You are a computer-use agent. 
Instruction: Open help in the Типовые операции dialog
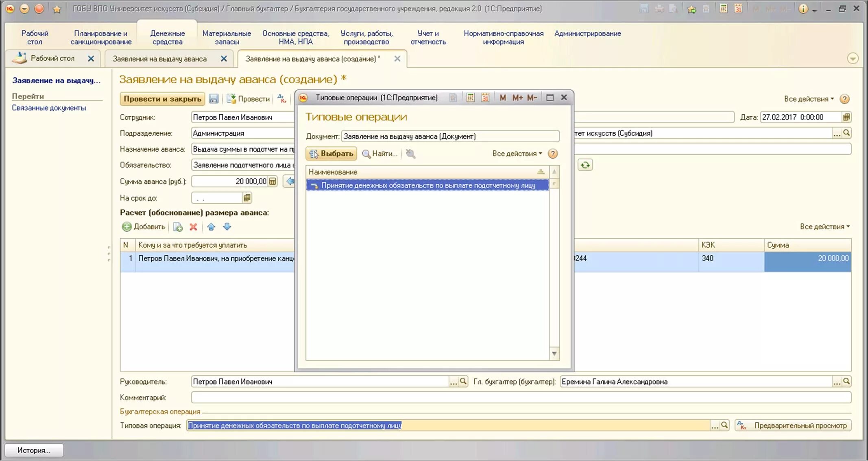[553, 154]
